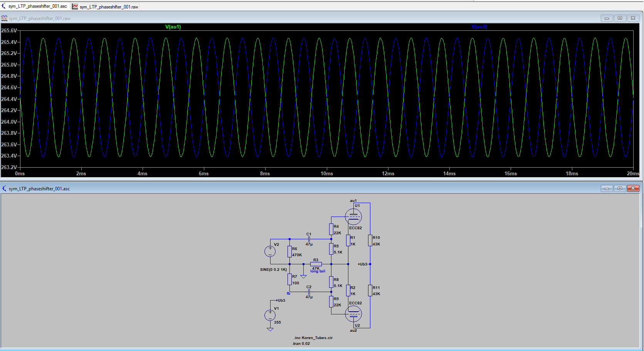Click the .tran 0.02 directive

coord(301,344)
